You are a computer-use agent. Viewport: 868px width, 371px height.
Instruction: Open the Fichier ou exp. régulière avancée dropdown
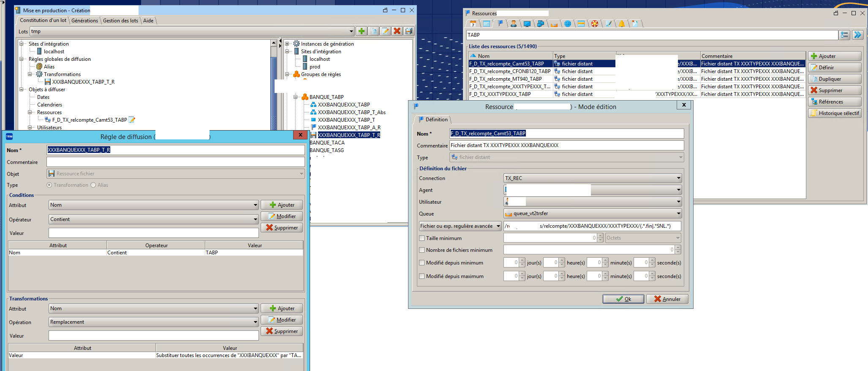(x=460, y=226)
